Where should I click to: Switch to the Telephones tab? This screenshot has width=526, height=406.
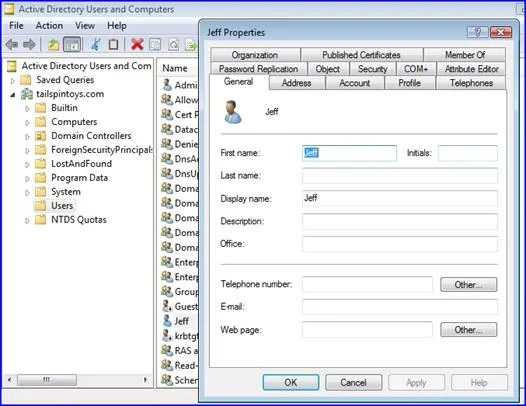tap(471, 83)
